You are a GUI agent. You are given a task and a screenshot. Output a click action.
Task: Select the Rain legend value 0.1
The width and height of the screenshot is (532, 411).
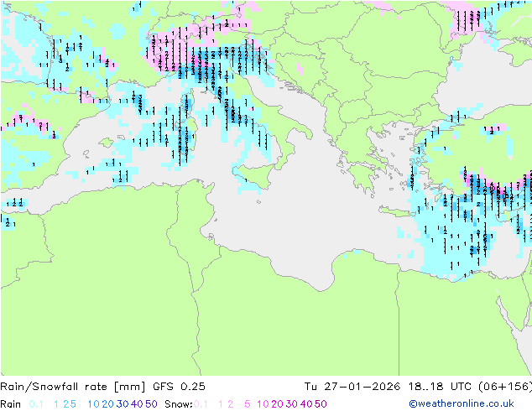[x=36, y=404]
